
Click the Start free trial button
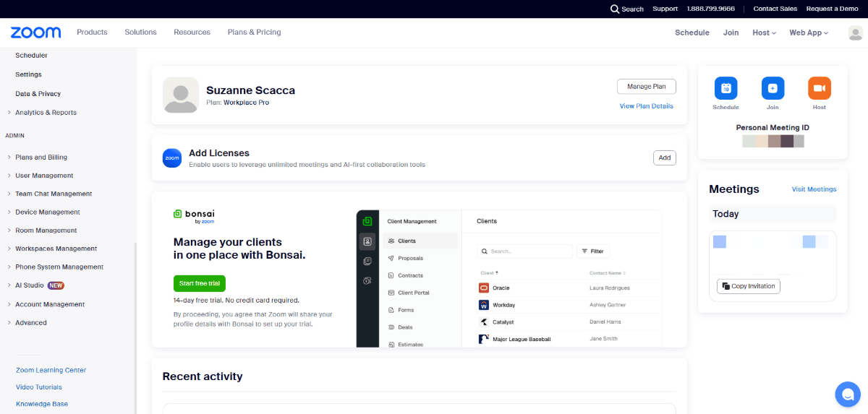pos(200,283)
